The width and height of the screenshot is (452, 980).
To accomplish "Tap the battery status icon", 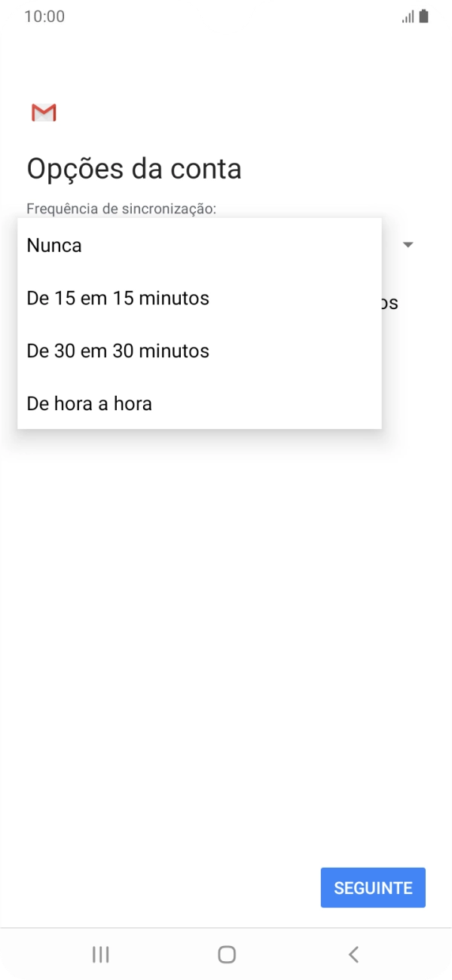I will point(422,15).
